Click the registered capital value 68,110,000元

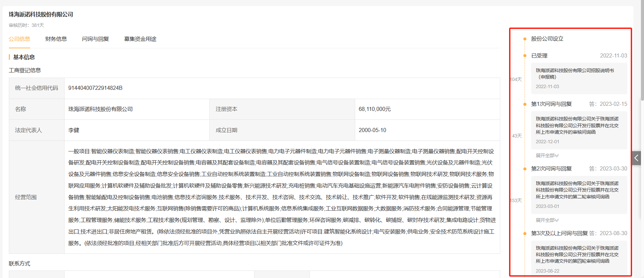(x=375, y=109)
